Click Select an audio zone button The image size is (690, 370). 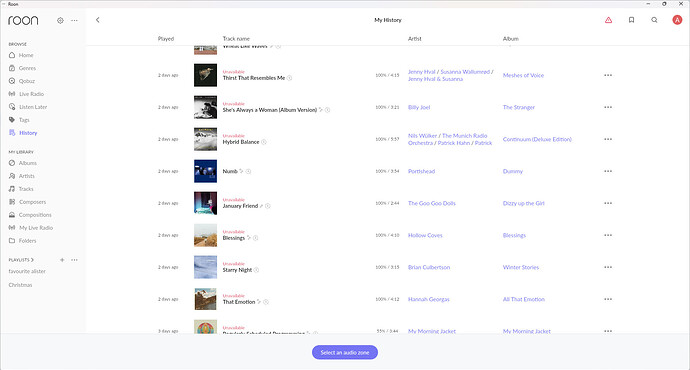(345, 352)
